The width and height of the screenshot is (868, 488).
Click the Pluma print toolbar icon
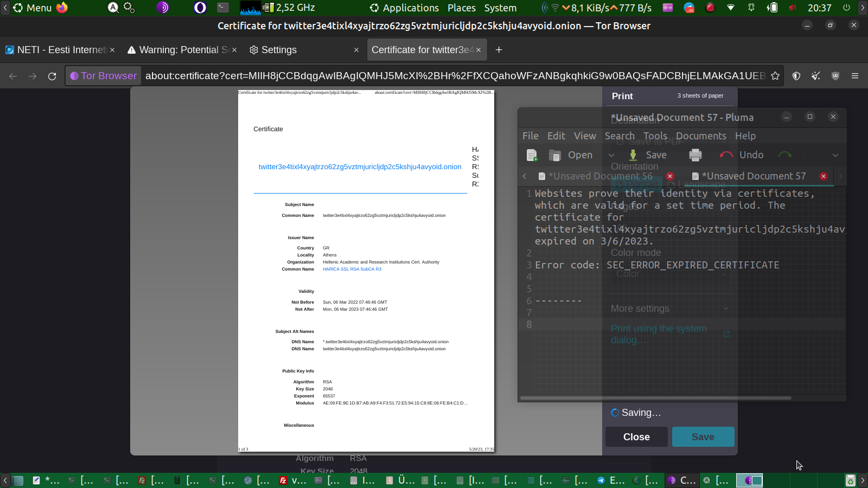[695, 155]
